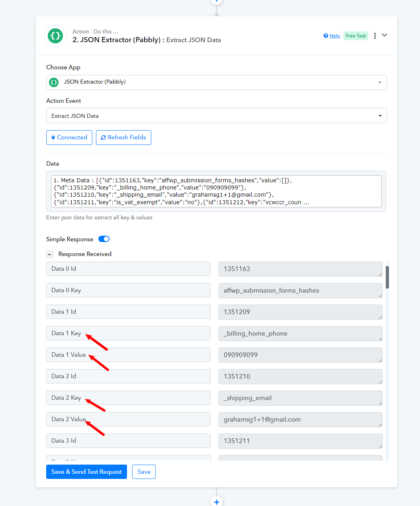420x506 pixels.
Task: Click the Data 1 Value label field
Action: click(128, 355)
